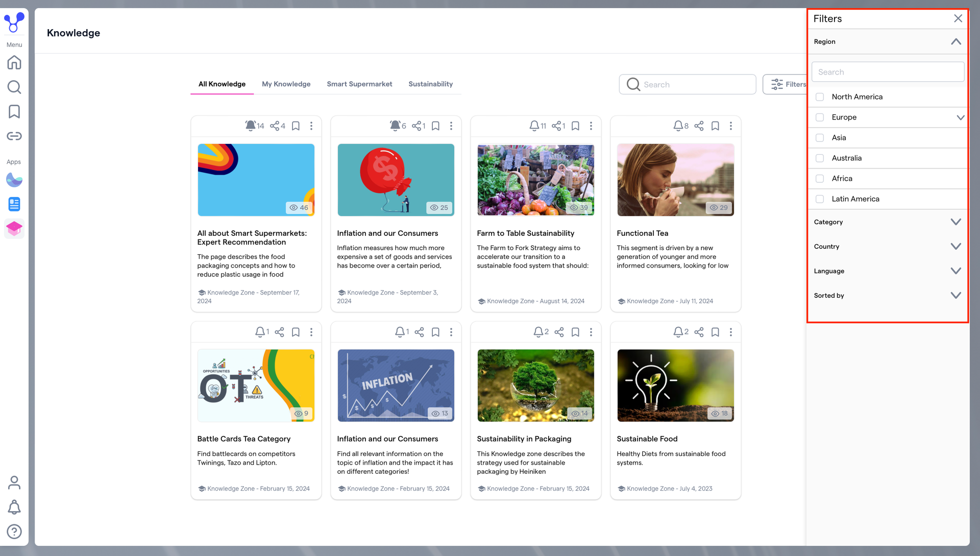Bookmark the Functional Tea card
Viewport: 980px width, 556px height.
click(x=715, y=126)
